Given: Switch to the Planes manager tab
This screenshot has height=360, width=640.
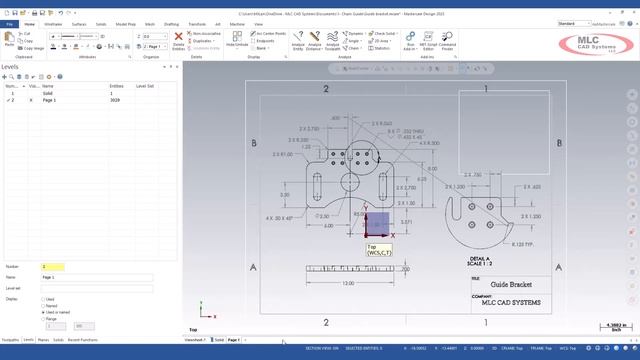Looking at the screenshot, I should click(43, 340).
